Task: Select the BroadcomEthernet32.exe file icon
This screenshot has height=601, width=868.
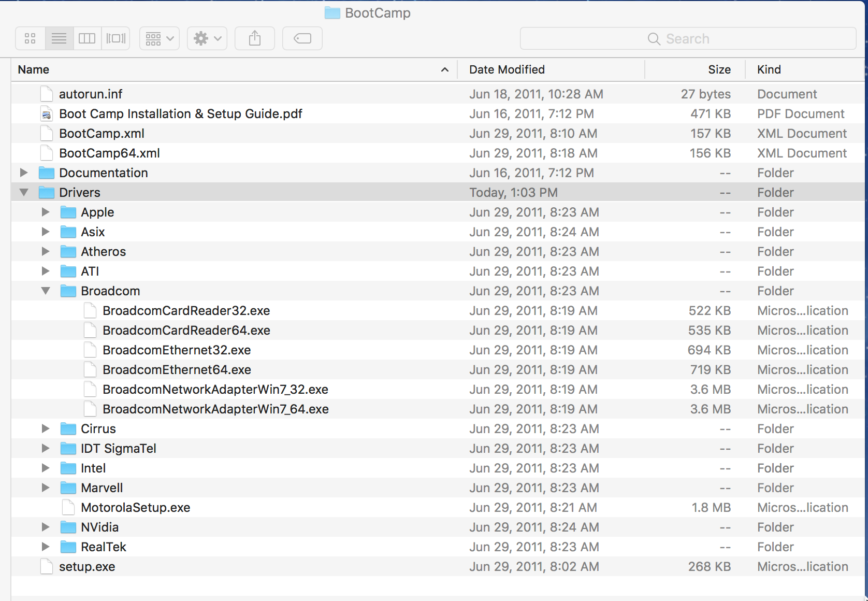Action: (90, 350)
